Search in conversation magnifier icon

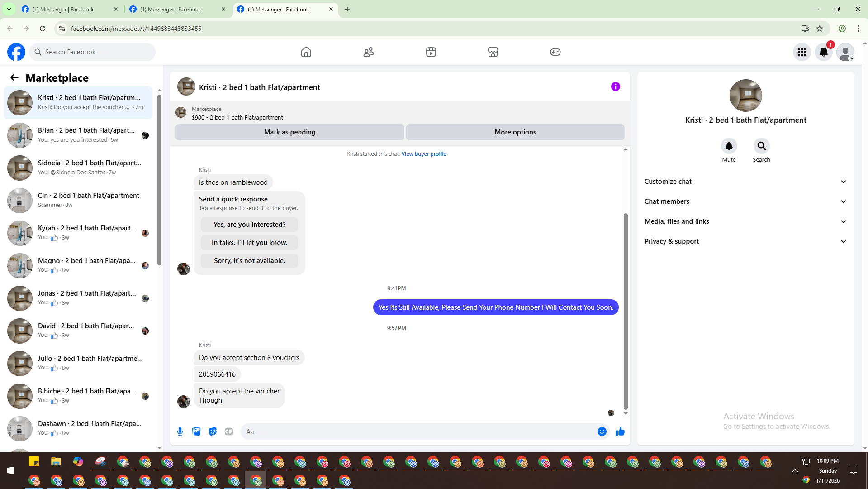tap(761, 146)
